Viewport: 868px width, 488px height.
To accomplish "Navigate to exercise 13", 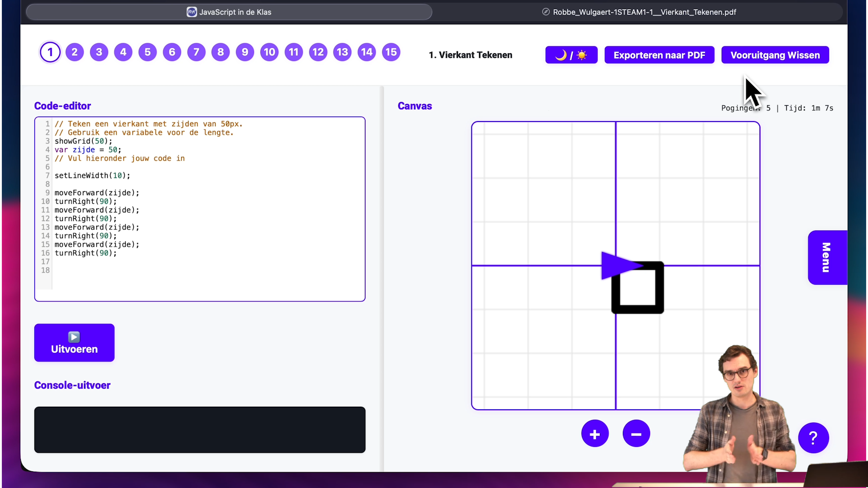I will [x=342, y=52].
